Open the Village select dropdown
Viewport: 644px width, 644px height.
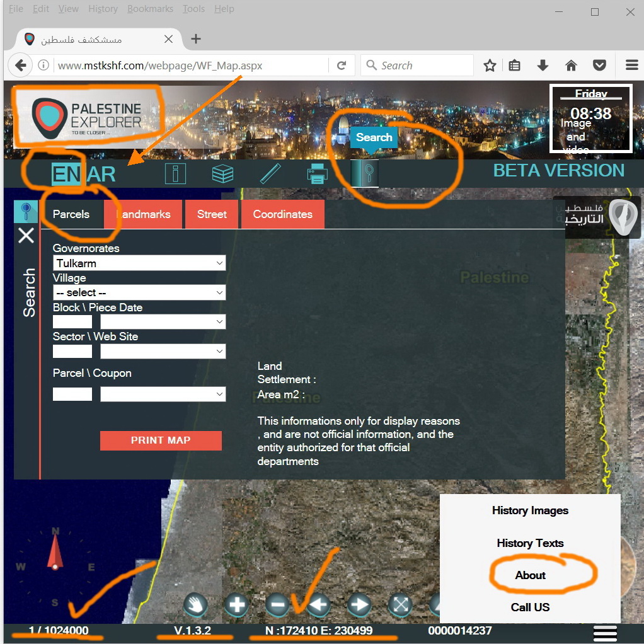point(139,292)
